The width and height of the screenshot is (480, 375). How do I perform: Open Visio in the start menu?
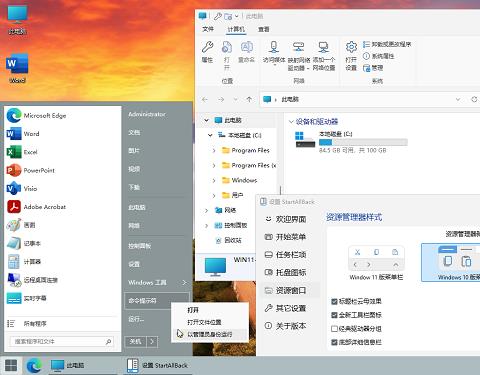(62, 189)
